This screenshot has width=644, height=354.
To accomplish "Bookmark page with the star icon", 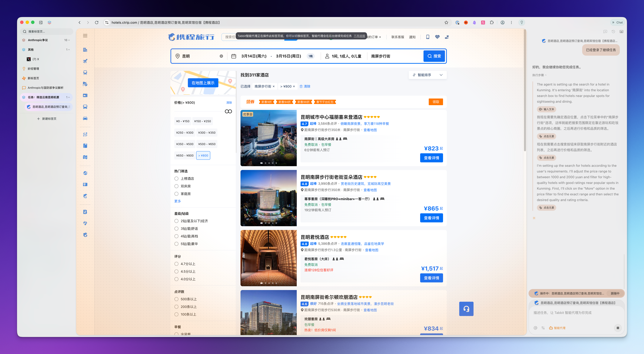I will tap(446, 23).
